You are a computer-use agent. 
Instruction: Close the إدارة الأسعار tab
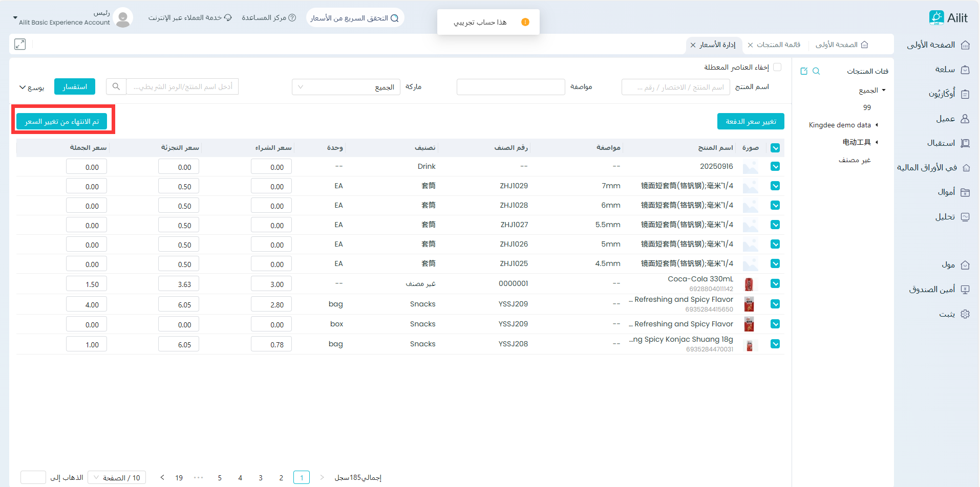[x=693, y=45]
